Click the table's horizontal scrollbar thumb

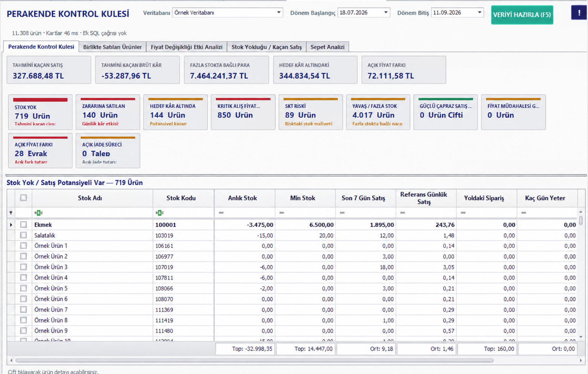[254, 361]
